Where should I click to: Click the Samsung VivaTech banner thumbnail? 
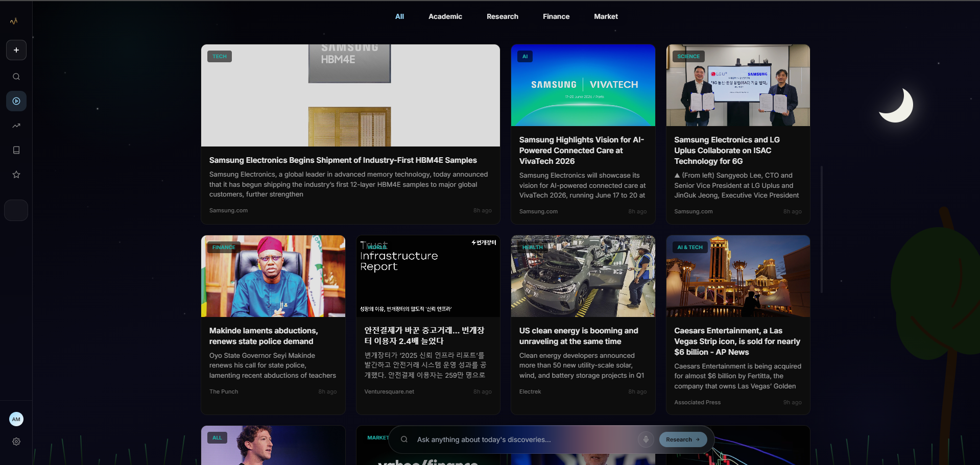(x=583, y=85)
